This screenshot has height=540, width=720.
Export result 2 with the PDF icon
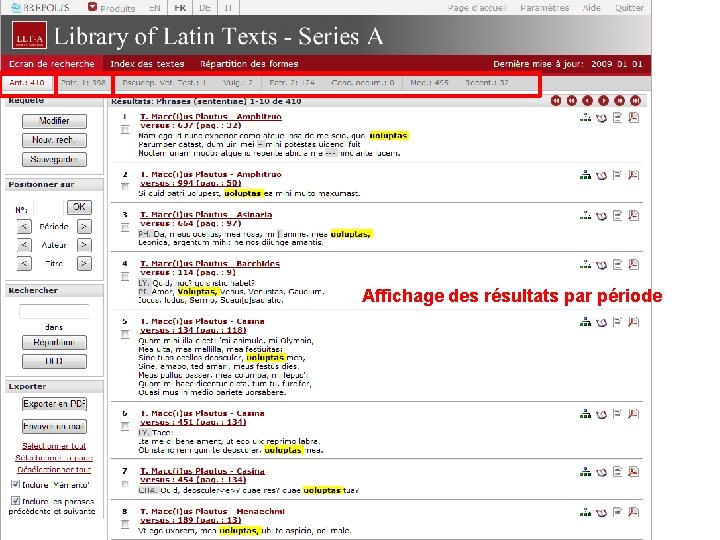click(x=634, y=175)
